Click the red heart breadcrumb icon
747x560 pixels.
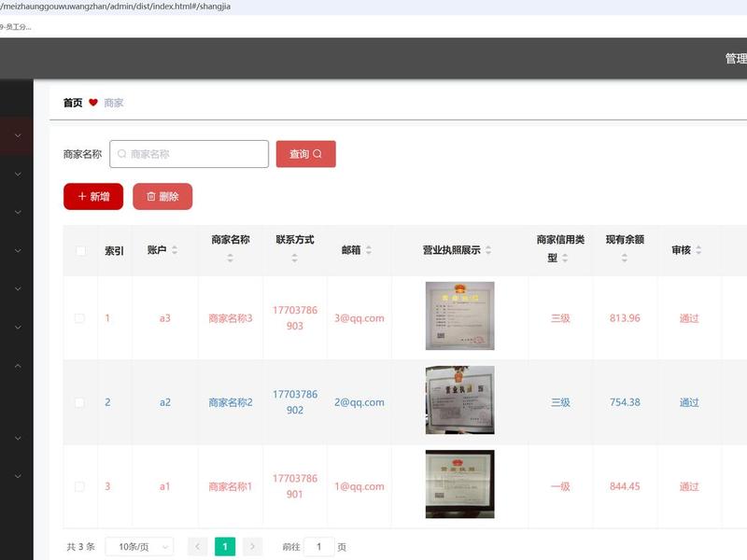tap(93, 103)
